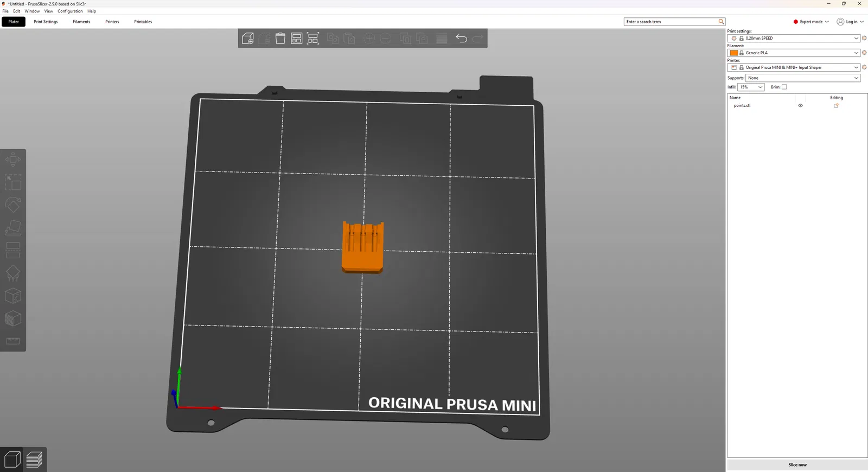Screen dimensions: 868x472
Task: Open the View menu
Action: click(49, 11)
